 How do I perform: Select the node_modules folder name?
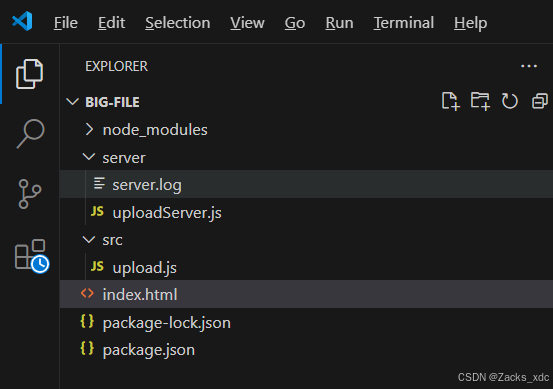pos(155,130)
